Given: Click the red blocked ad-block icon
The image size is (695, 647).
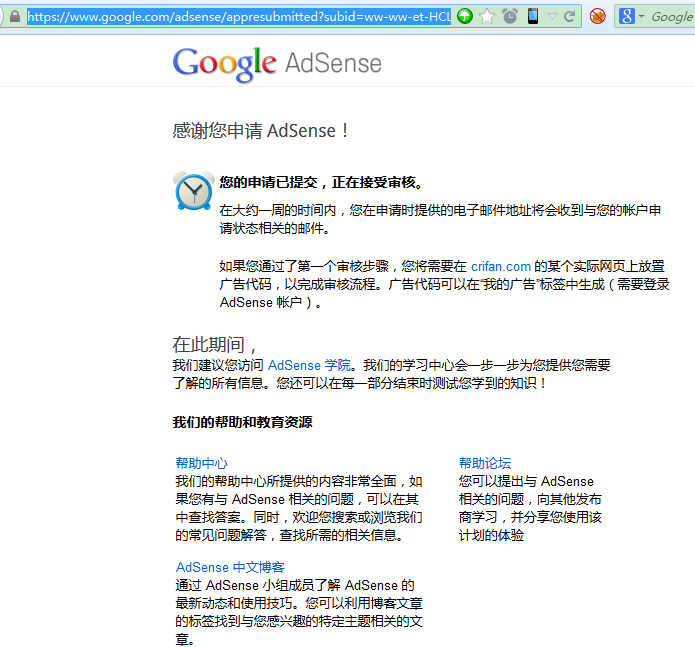Looking at the screenshot, I should click(597, 17).
